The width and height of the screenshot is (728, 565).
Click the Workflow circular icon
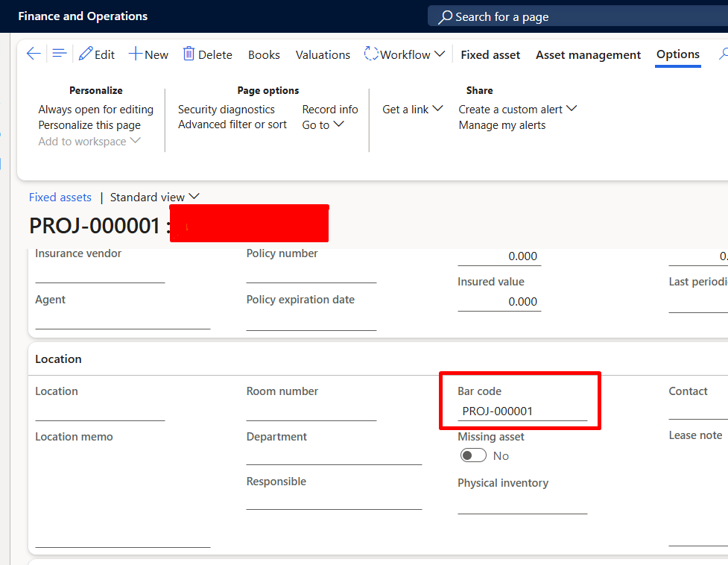[x=371, y=54]
